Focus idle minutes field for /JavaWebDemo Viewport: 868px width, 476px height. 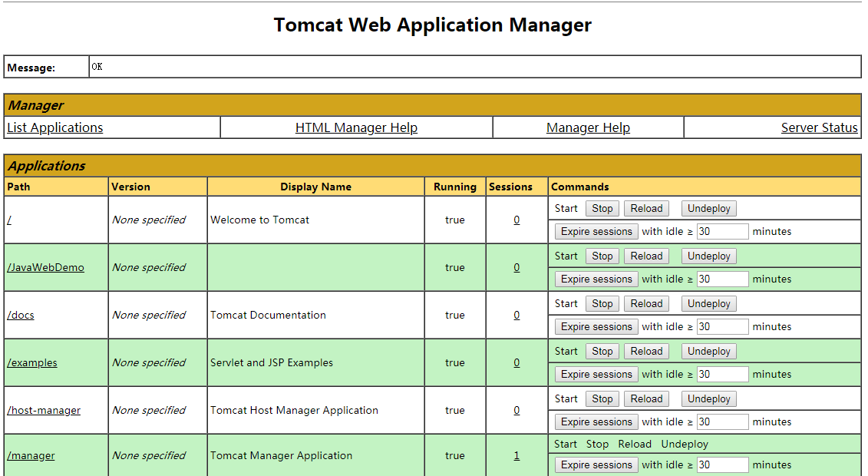(722, 279)
